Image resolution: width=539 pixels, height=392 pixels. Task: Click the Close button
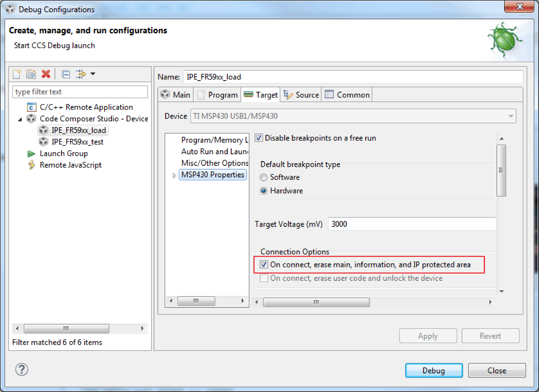[x=497, y=371]
